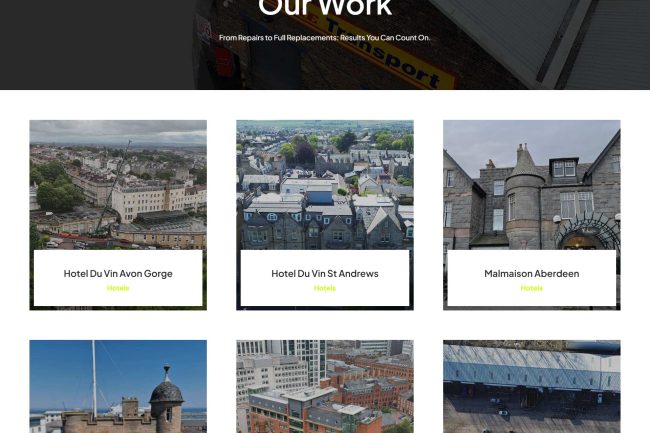Image resolution: width=650 pixels, height=433 pixels.
Task: View the Avon Gorge aerial crane photo
Action: [x=118, y=185]
